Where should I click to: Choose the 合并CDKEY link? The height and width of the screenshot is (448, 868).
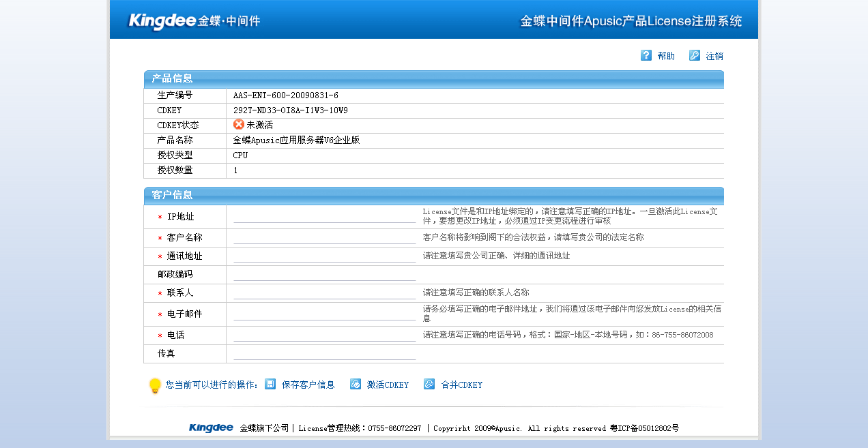pyautogui.click(x=462, y=385)
